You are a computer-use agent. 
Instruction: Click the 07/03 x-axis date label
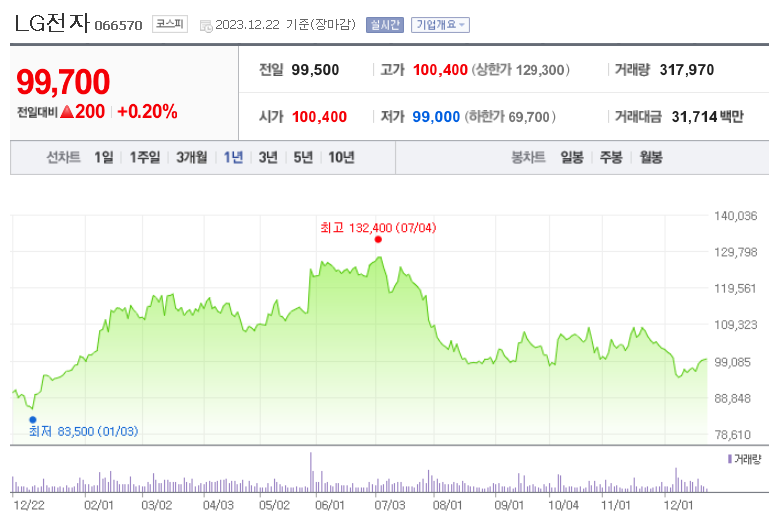390,505
